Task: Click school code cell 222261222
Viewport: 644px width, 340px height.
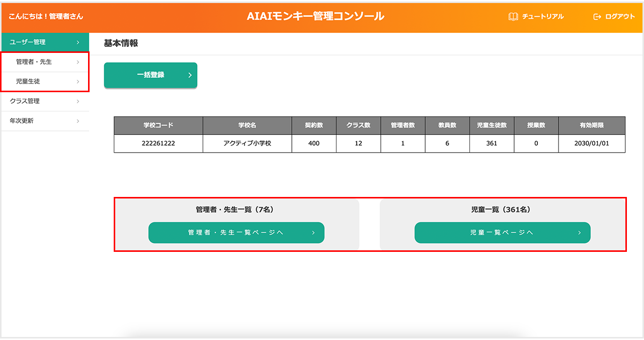Action: click(x=158, y=143)
